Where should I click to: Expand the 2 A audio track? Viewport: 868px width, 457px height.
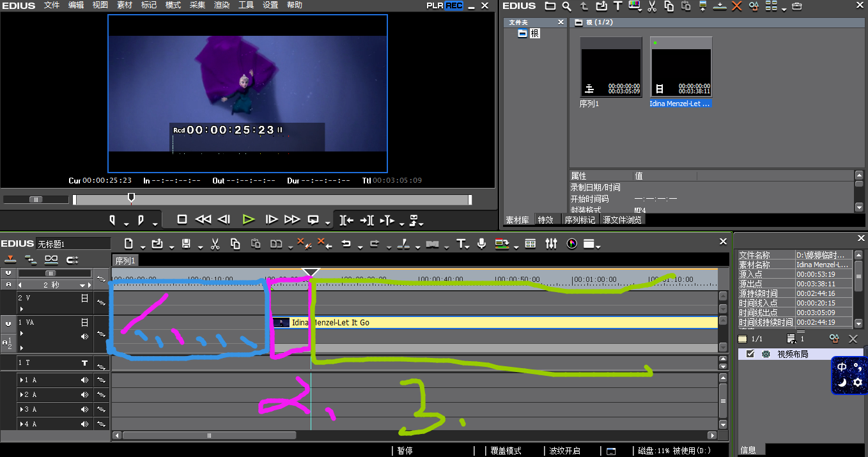(x=20, y=394)
